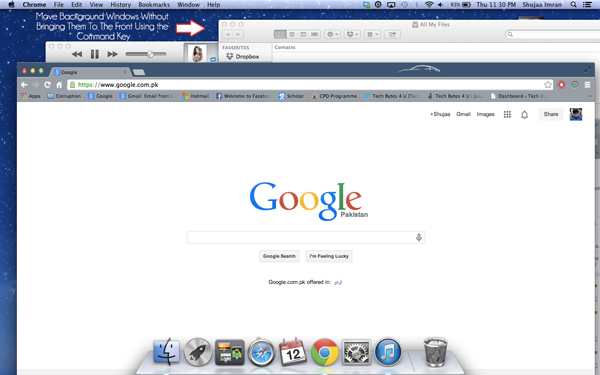
Task: Open the Images link on Google page
Action: click(485, 114)
